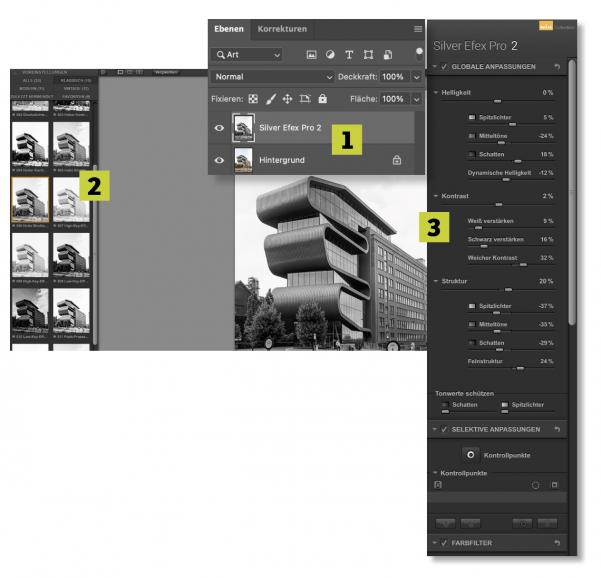601x578 pixels.
Task: Select the orange-highlighted preset thumbnail
Action: (30, 200)
